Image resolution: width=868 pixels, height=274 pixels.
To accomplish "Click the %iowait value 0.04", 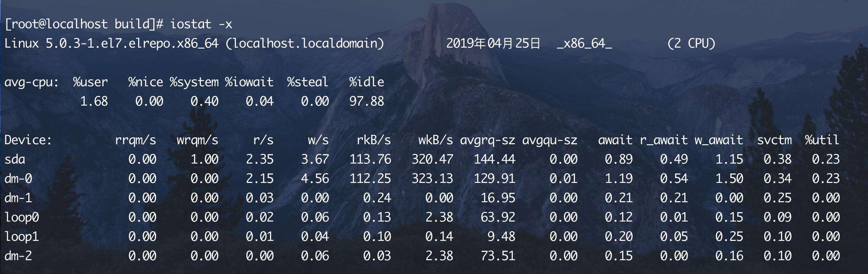I will [260, 101].
